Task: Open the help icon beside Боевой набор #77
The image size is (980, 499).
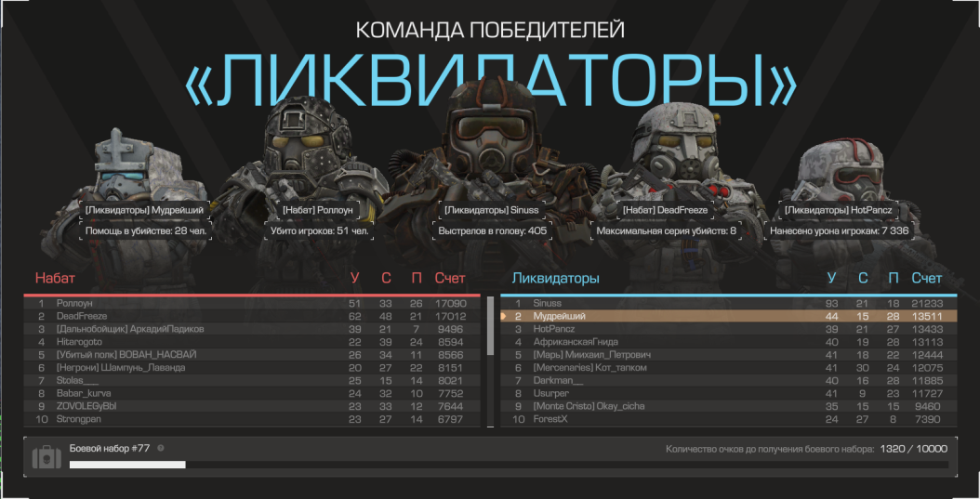Action: coord(161,448)
